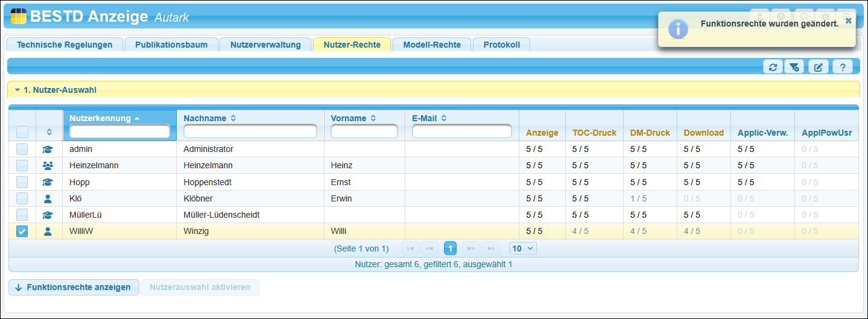Open the Nutzerverwaltung tab
This screenshot has height=319, width=868.
point(265,45)
